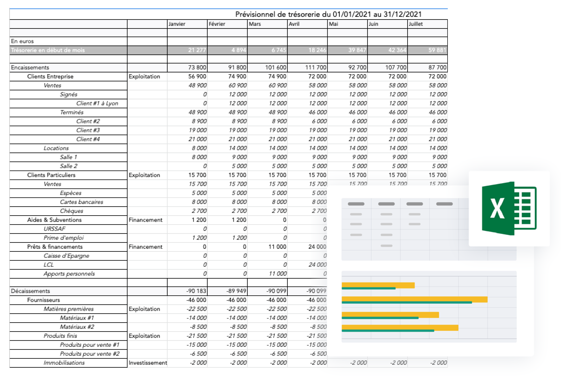Click the 'Caisse d'Epargne' row label
Image resolution: width=588 pixels, height=382 pixels.
pos(68,256)
